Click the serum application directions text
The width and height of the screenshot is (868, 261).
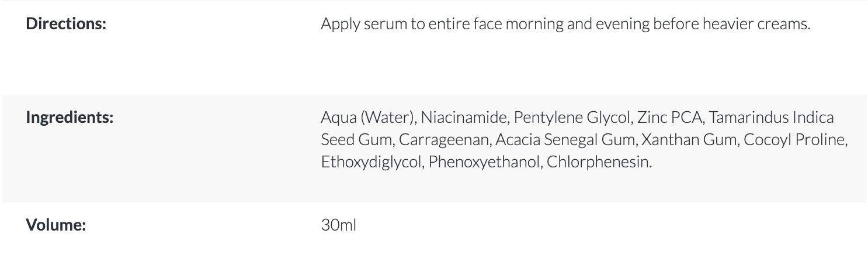click(565, 25)
